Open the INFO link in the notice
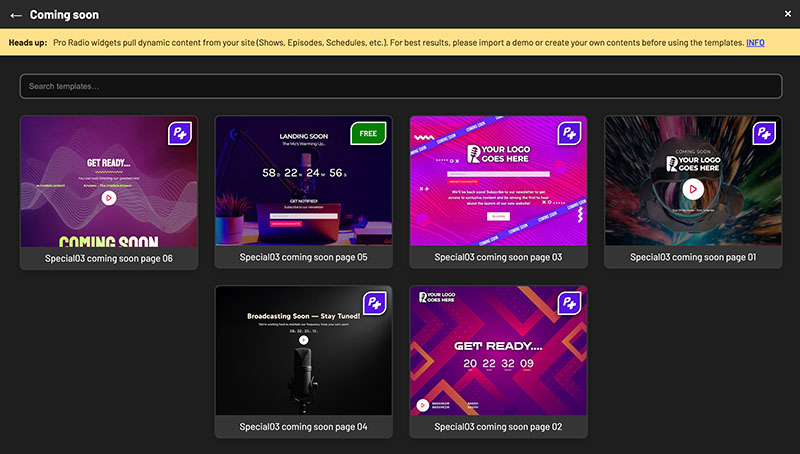The width and height of the screenshot is (800, 454). (x=755, y=43)
